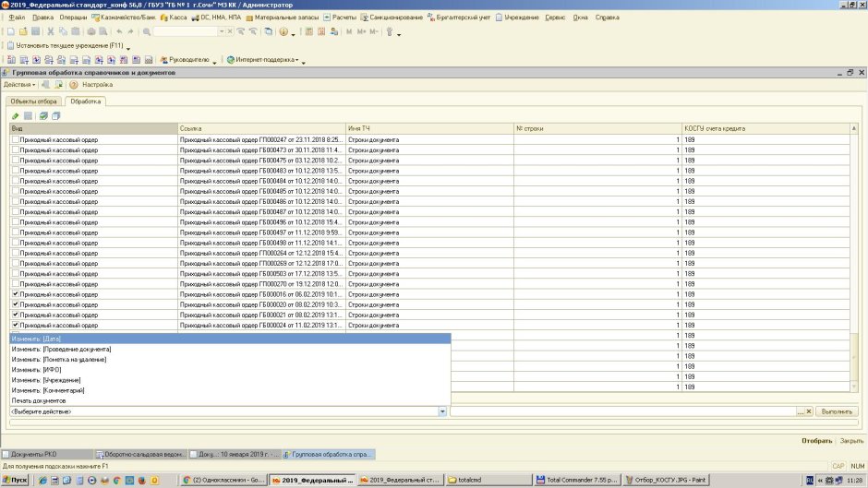
Task: Click the check-all green boxes icon
Action: pos(43,116)
